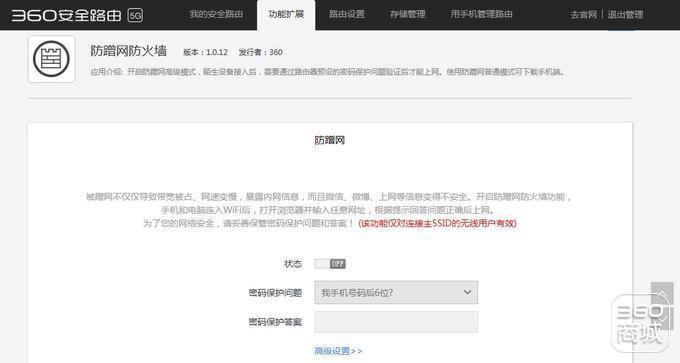
Task: Click the 5G badge icon
Action: click(135, 16)
